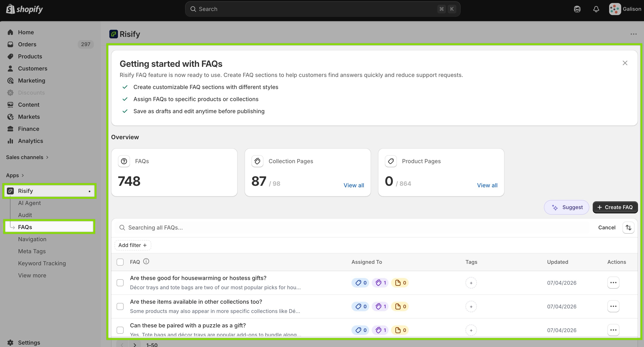Click the Product Pages card icon

[391, 161]
